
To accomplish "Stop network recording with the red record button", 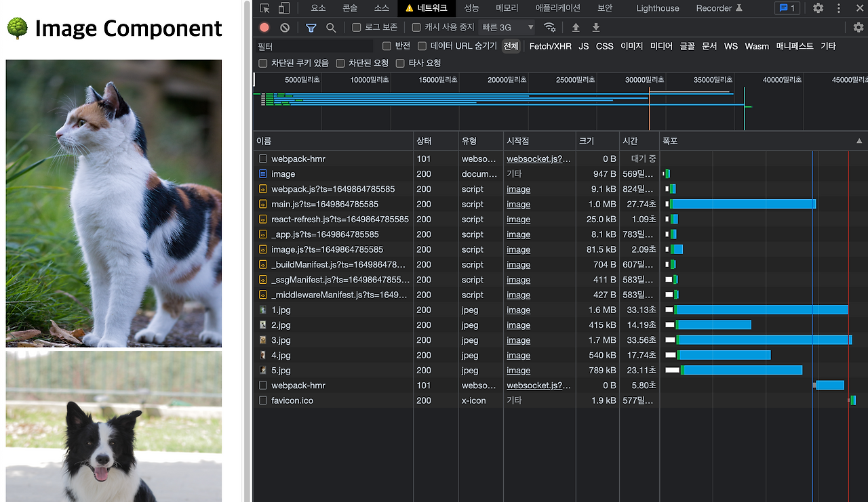I will 264,28.
